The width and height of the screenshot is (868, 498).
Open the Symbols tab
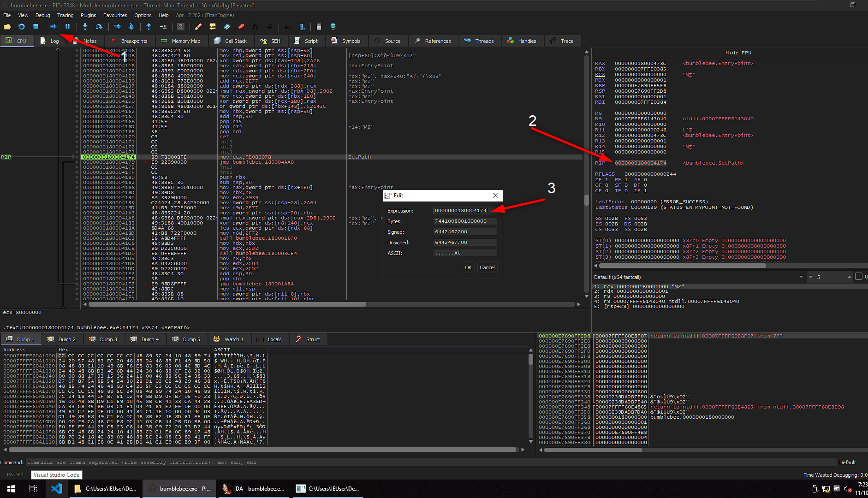click(x=346, y=41)
